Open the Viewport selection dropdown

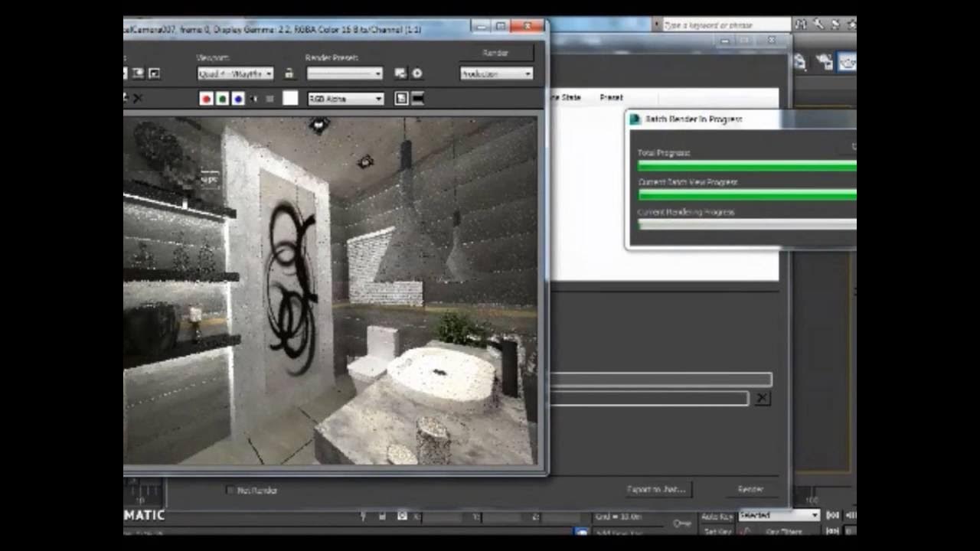[235, 73]
